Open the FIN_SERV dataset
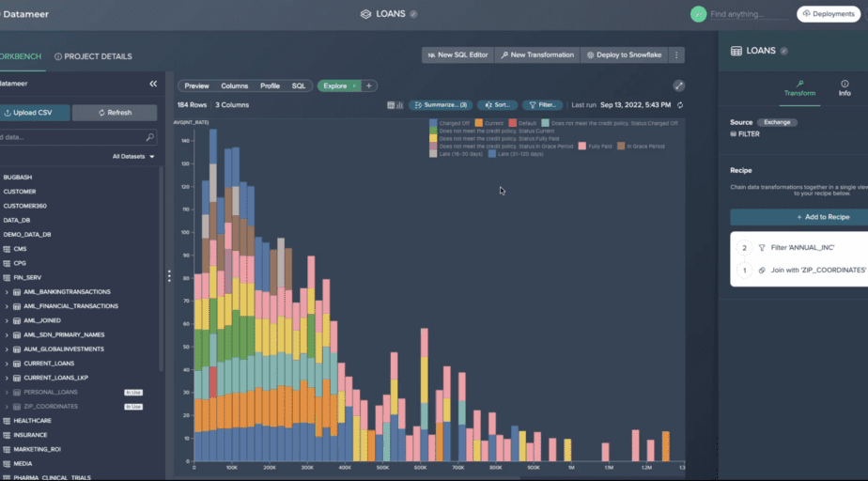The width and height of the screenshot is (868, 481). pyautogui.click(x=27, y=278)
